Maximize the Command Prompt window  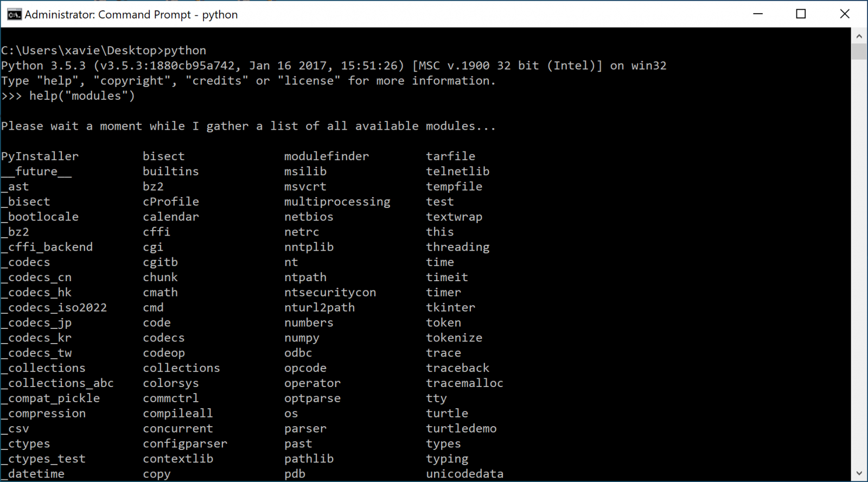tap(801, 14)
